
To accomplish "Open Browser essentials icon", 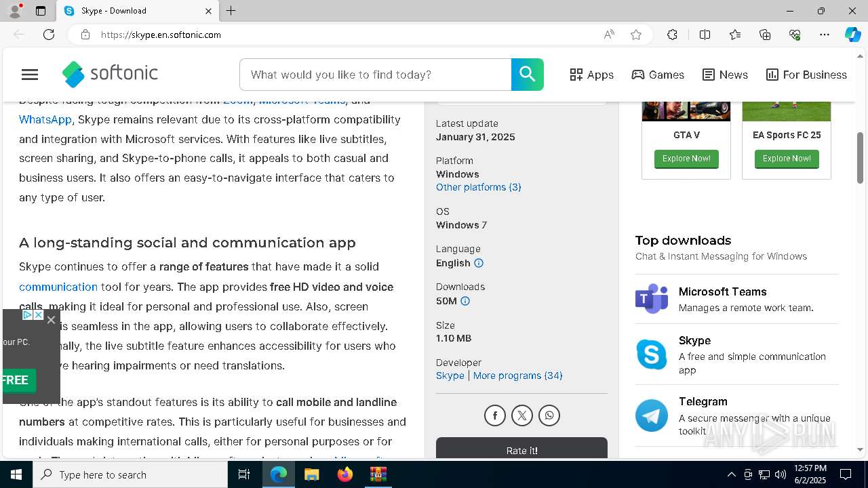I will 795,35.
